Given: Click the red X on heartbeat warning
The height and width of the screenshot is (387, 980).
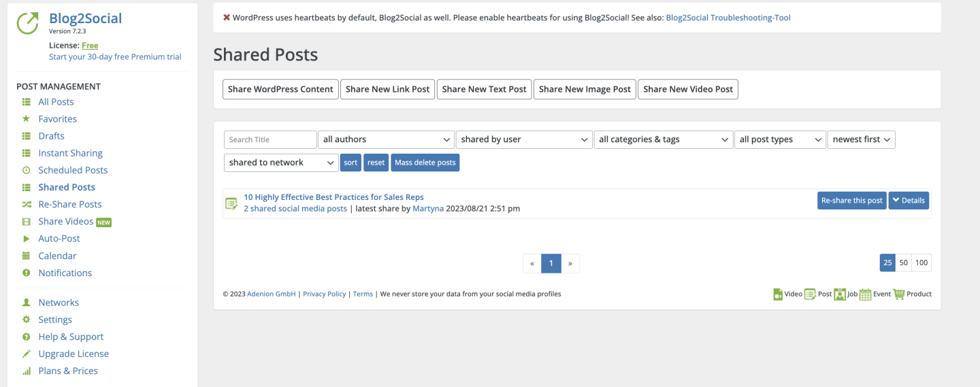Looking at the screenshot, I should click(227, 18).
